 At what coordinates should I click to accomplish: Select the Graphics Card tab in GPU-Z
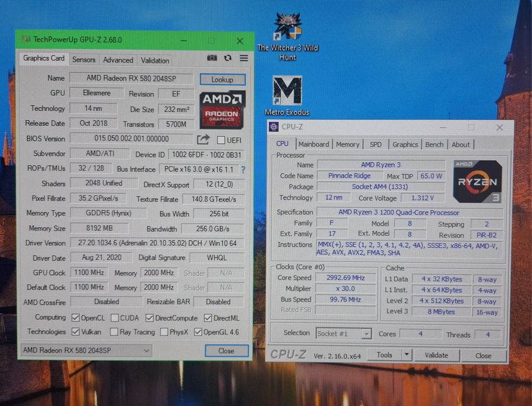(44, 58)
